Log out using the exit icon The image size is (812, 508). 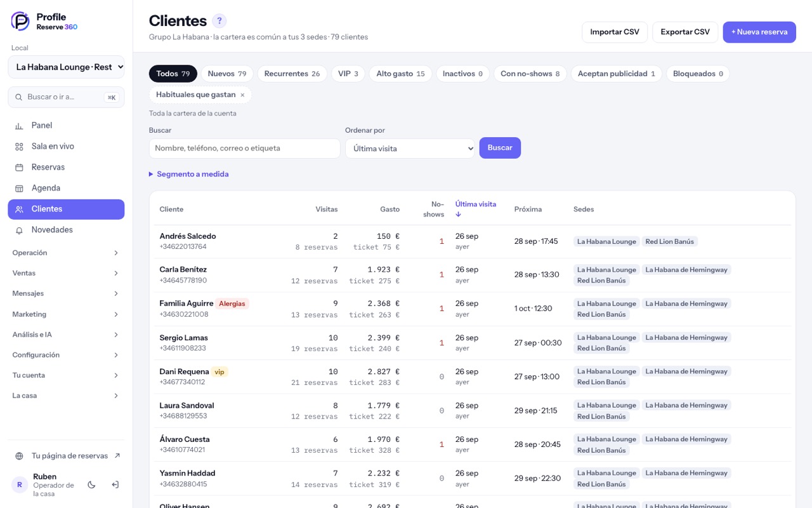point(115,485)
